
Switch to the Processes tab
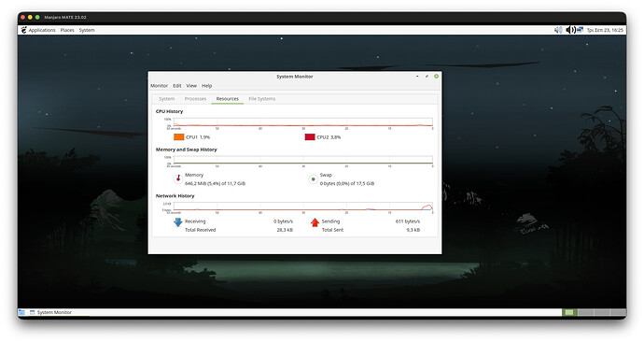[195, 99]
